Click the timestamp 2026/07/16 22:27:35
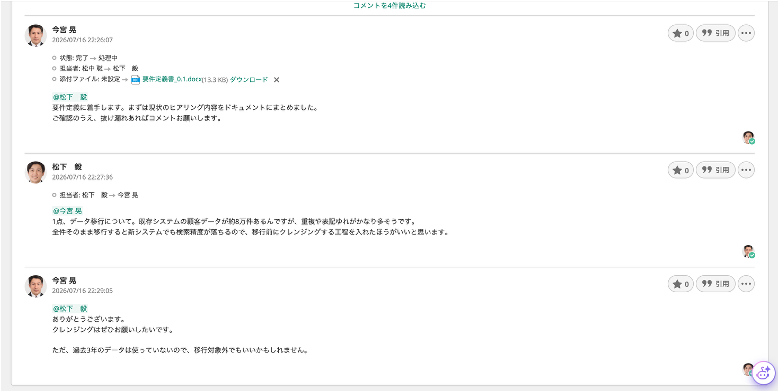This screenshot has height=392, width=778. (x=82, y=177)
